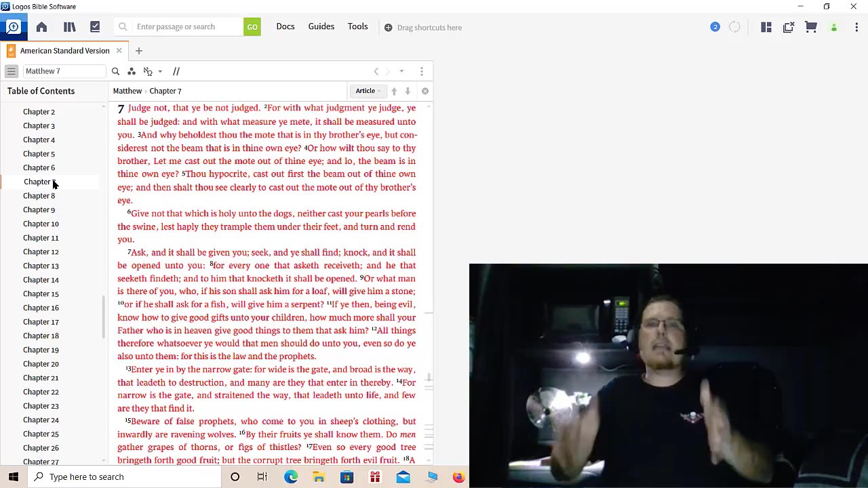Click the visual filters three-dots icon
The image size is (868, 488).
click(x=132, y=71)
